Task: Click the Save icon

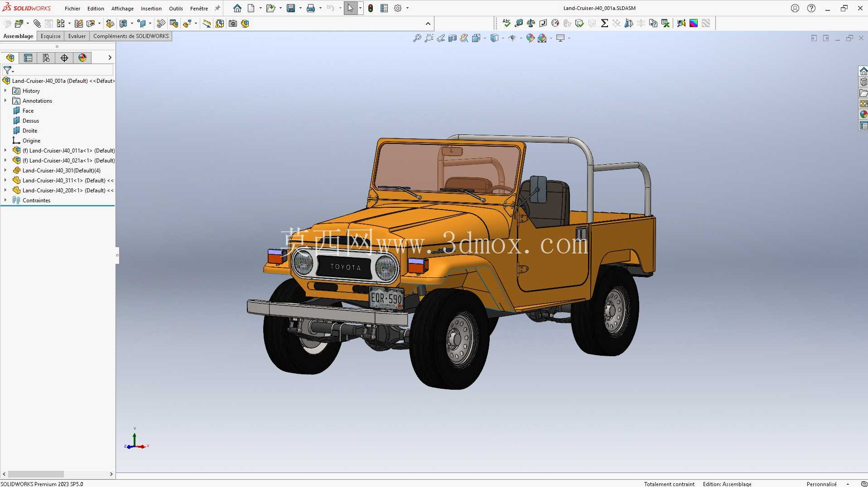Action: click(291, 8)
